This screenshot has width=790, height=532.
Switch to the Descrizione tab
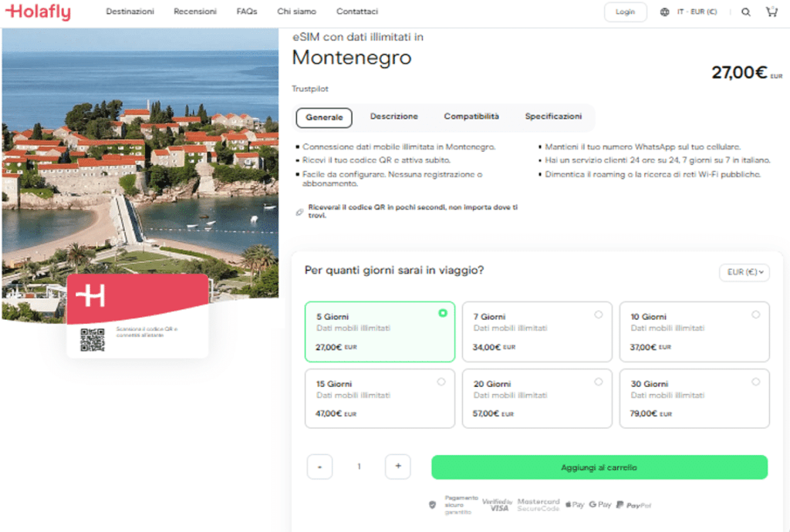coord(393,116)
